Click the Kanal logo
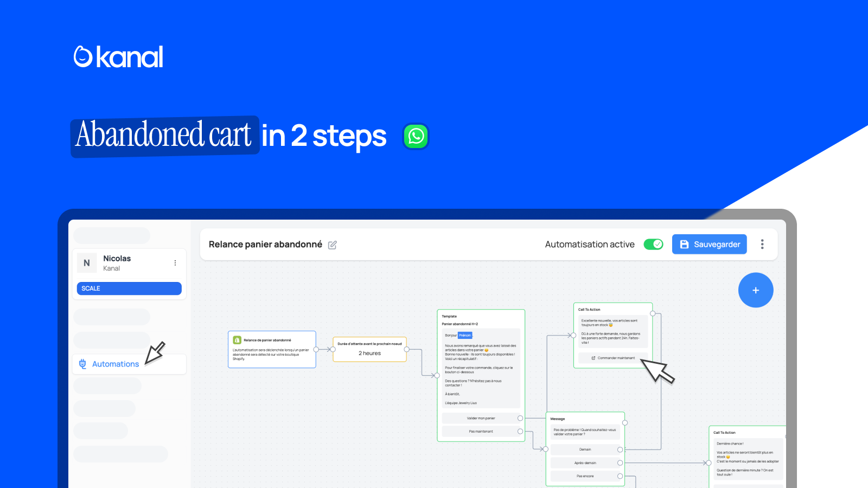868x488 pixels. point(118,57)
